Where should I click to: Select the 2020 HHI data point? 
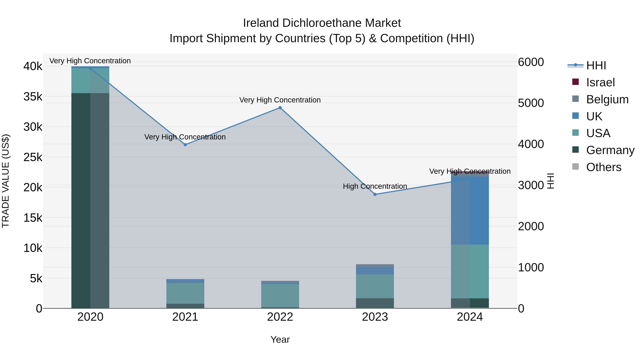click(90, 68)
